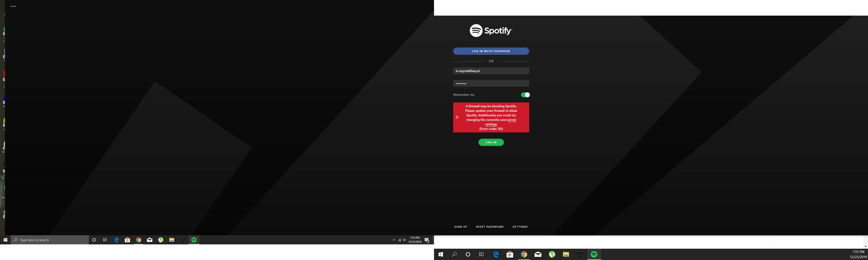Expand hidden icons in the system tray
The height and width of the screenshot is (260, 868).
(x=394, y=240)
